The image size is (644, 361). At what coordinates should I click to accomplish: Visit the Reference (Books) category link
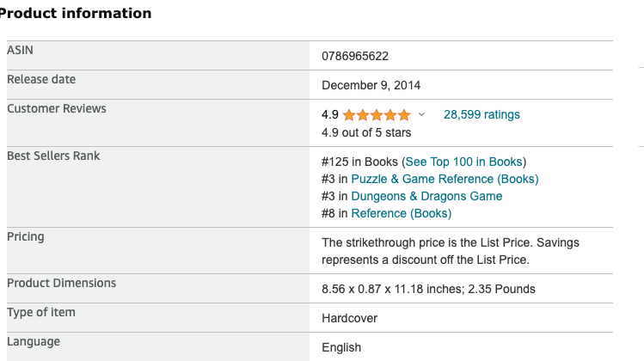401,213
